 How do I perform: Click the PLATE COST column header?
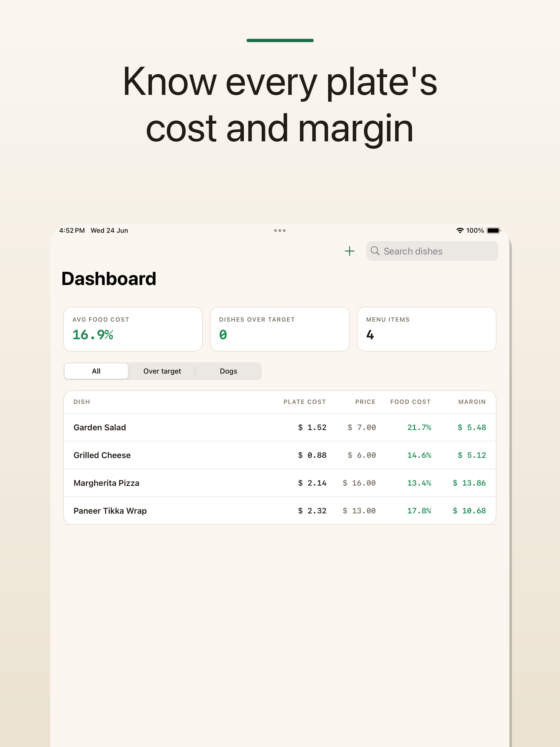pos(305,402)
